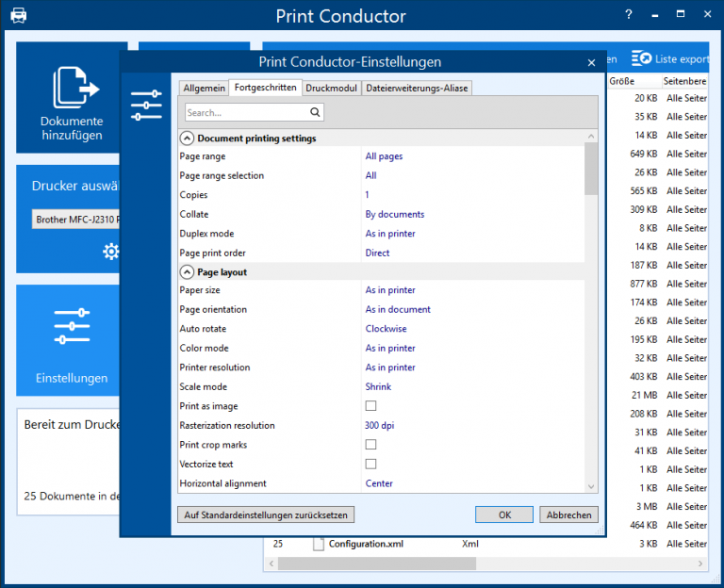Tick the Print crop marks checkbox

pyautogui.click(x=370, y=445)
